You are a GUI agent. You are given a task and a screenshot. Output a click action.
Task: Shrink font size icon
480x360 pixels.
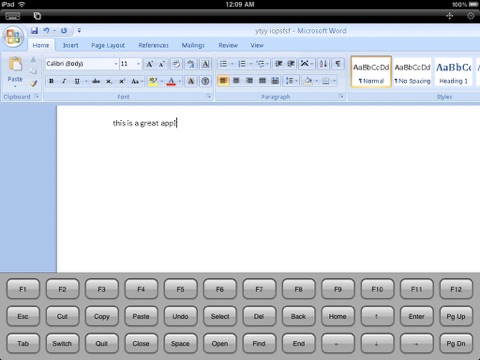[162, 64]
